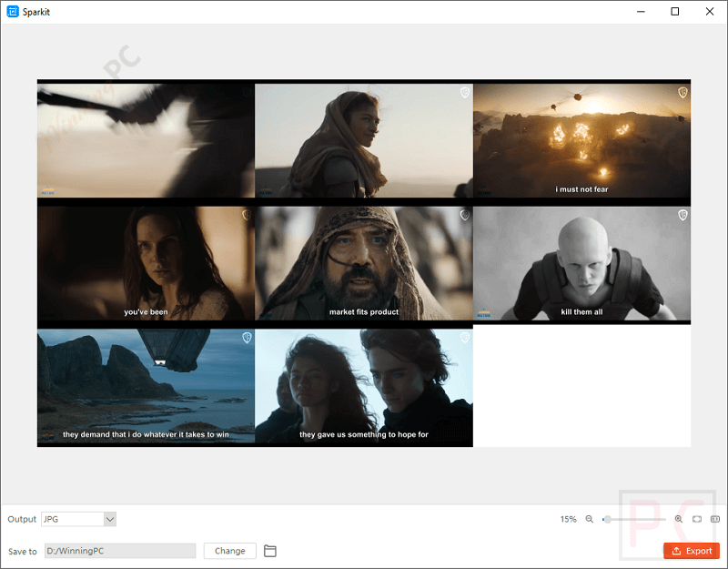Click the 15% zoom percentage text
This screenshot has height=569, width=728.
click(x=568, y=519)
